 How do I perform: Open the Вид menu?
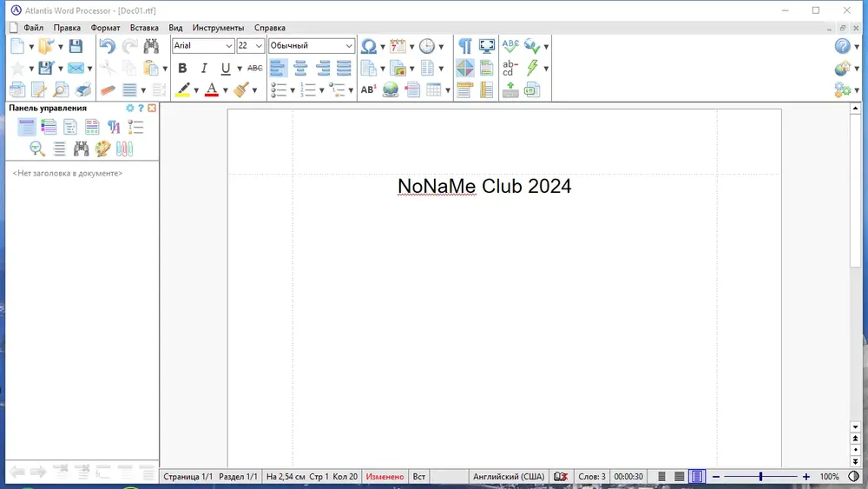pyautogui.click(x=175, y=28)
